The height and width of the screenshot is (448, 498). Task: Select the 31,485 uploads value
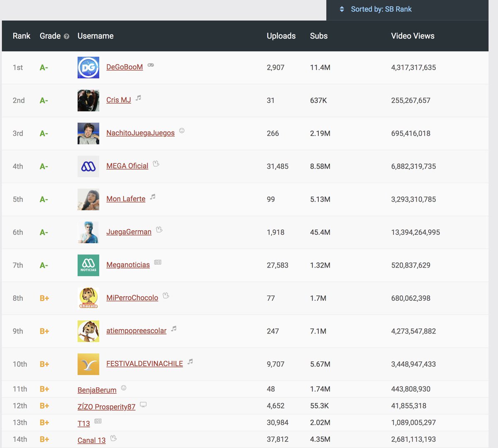[x=277, y=167]
